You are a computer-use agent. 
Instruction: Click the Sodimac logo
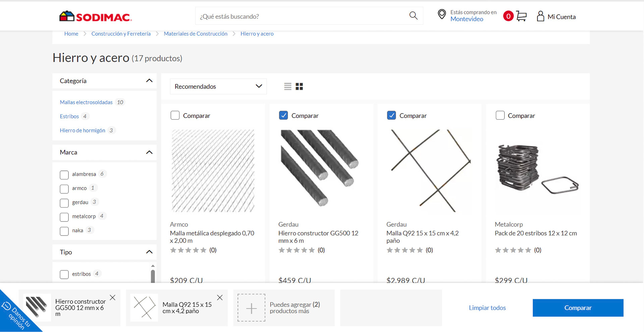[96, 16]
